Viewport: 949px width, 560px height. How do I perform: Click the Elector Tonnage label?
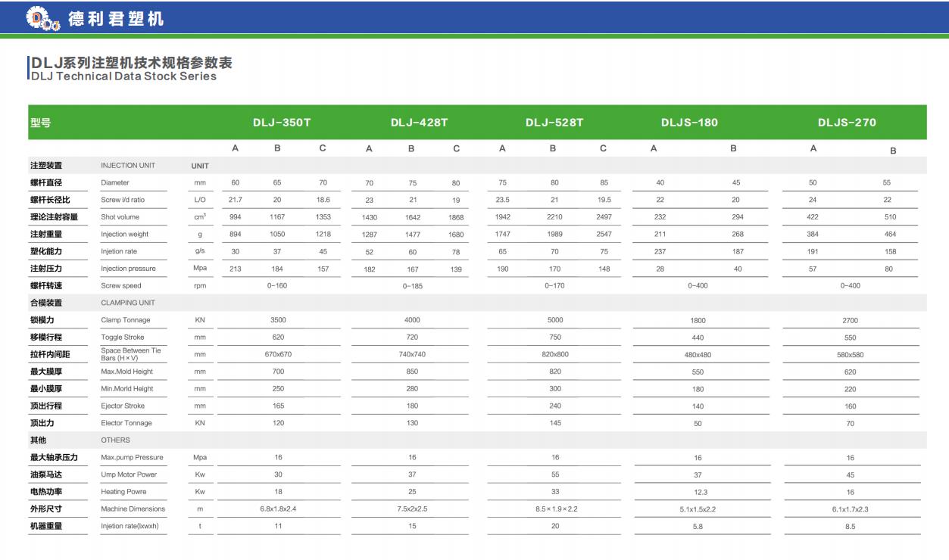[x=126, y=423]
